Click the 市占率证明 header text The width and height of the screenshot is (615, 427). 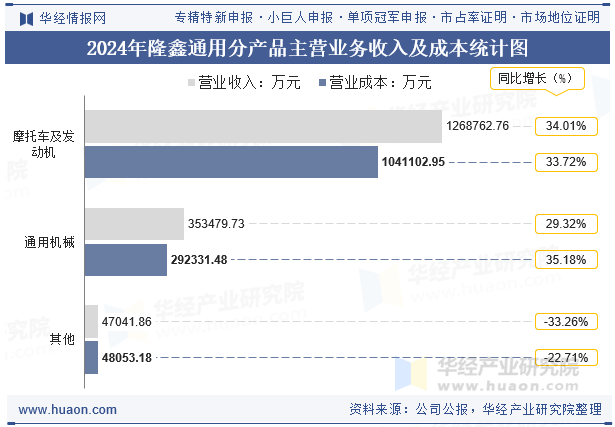[x=474, y=18]
